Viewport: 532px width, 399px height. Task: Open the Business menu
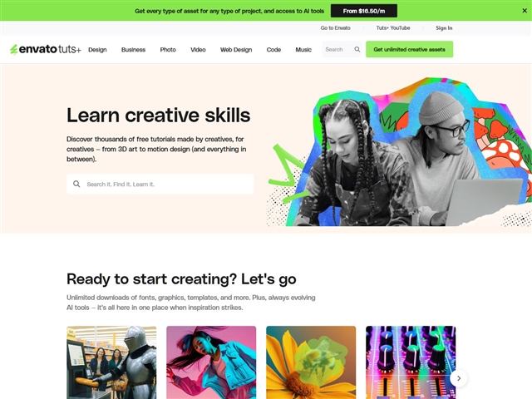coord(133,50)
